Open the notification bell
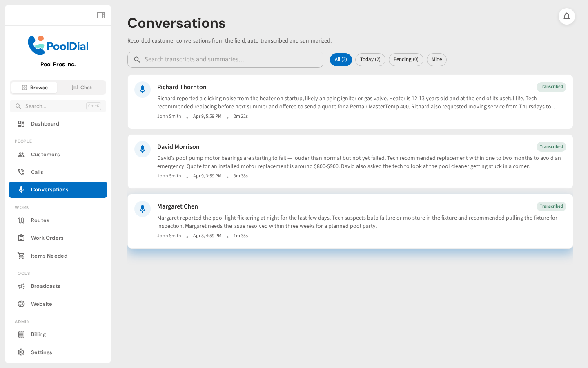Image resolution: width=588 pixels, height=368 pixels. pyautogui.click(x=567, y=16)
